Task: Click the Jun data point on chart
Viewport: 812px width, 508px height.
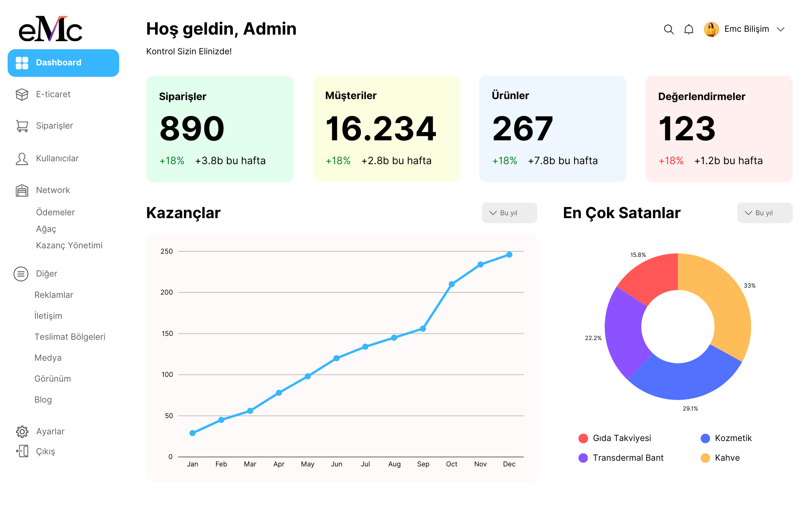Action: [x=337, y=358]
